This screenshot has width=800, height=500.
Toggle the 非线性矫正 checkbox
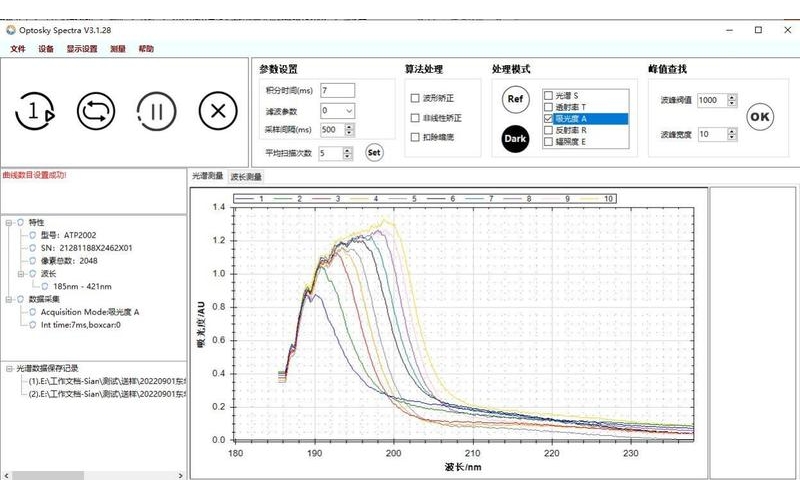(415, 117)
